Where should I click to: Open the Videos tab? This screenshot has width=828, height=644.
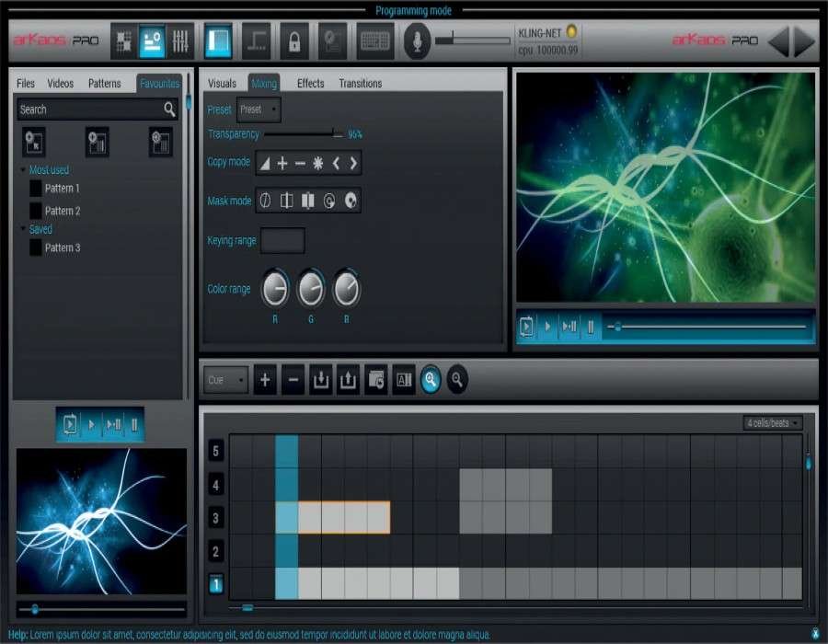click(61, 84)
